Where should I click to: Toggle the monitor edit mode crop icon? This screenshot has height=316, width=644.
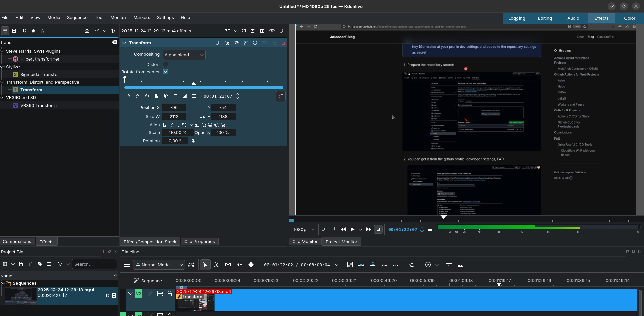378,229
